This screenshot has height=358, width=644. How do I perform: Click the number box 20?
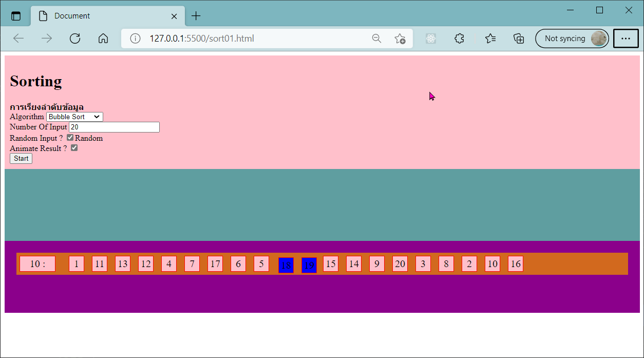point(400,264)
